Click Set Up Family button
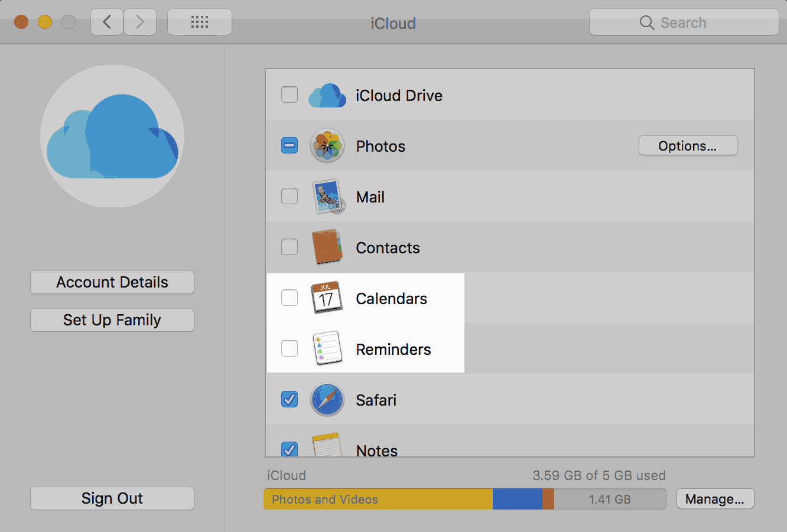787x532 pixels. pos(112,320)
